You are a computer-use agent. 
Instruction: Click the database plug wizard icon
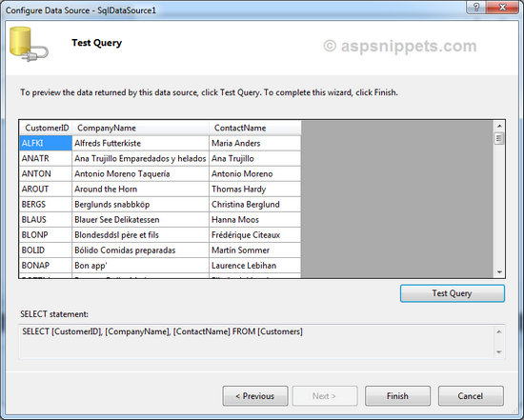(30, 44)
